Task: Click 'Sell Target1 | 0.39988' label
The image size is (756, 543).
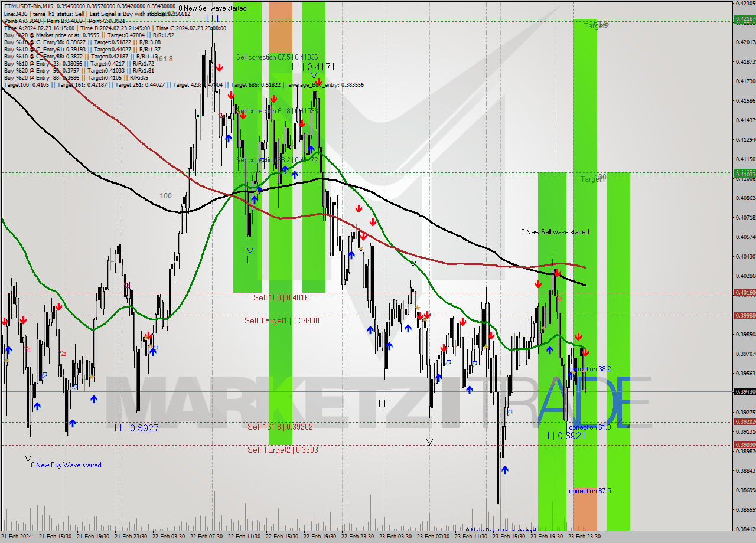Action: click(x=282, y=320)
